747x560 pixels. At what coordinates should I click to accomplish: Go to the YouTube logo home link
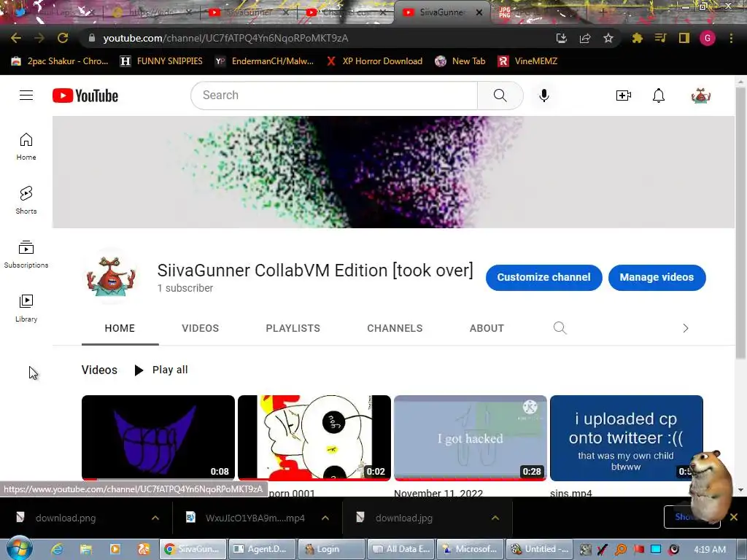(85, 96)
